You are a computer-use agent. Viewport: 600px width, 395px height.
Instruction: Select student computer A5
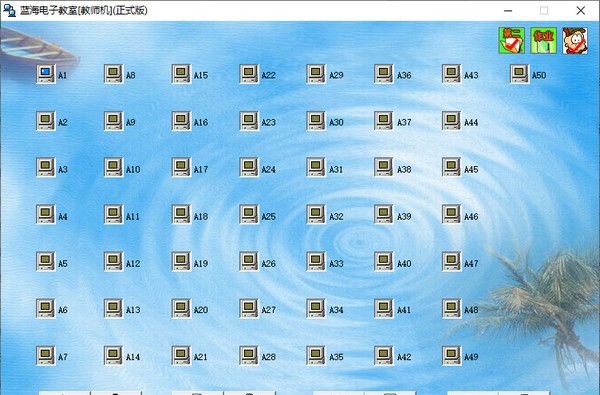coord(46,262)
